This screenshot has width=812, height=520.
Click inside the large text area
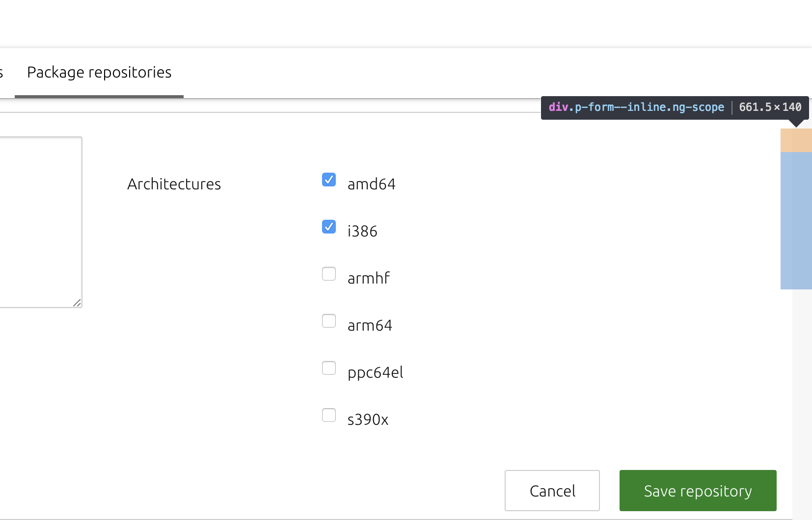tap(41, 222)
